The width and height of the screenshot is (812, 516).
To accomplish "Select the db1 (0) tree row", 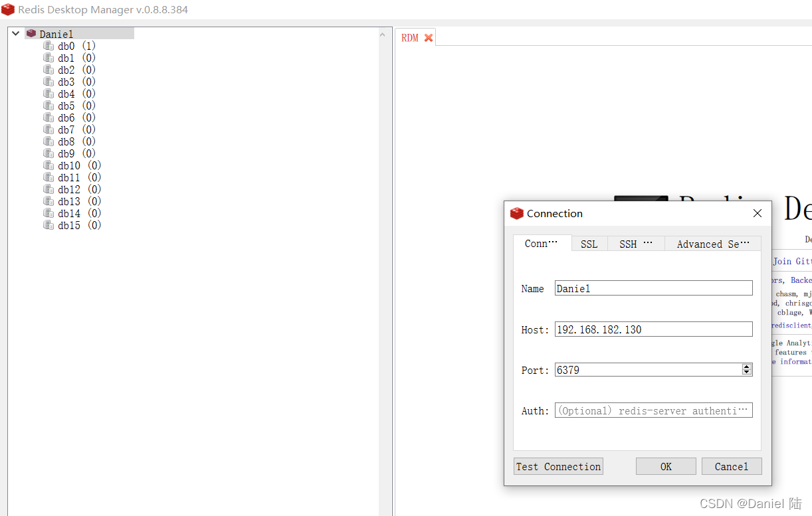I will tap(70, 58).
